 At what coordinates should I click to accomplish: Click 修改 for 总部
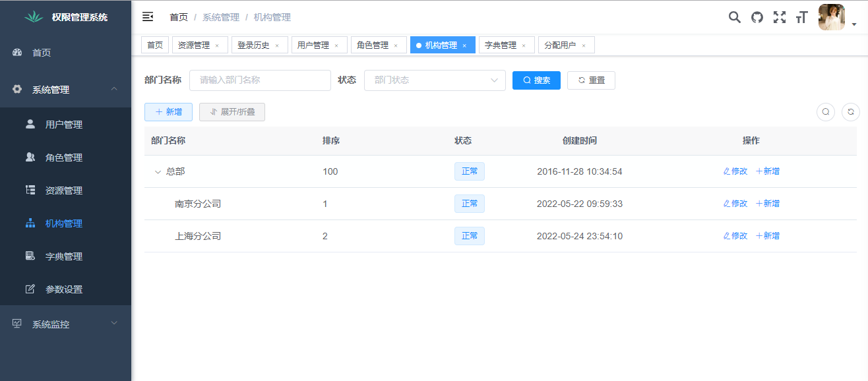pos(735,171)
